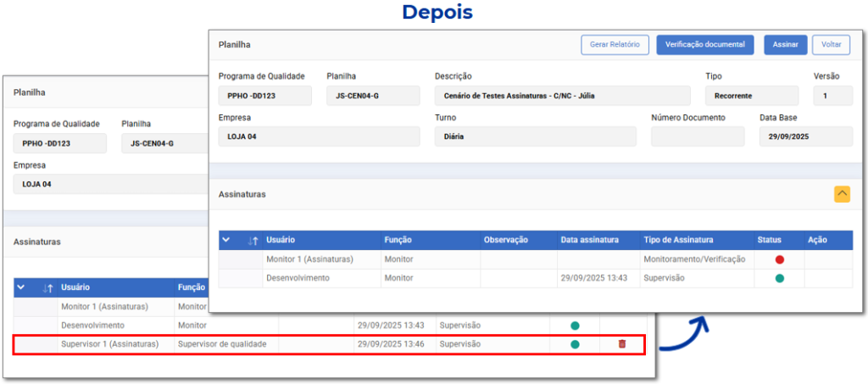The height and width of the screenshot is (384, 868).
Task: Go back with the Voltar button
Action: point(831,45)
